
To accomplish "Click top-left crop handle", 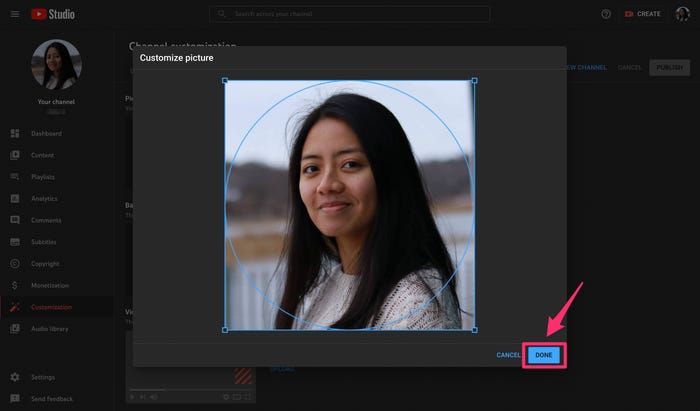I will coord(225,81).
